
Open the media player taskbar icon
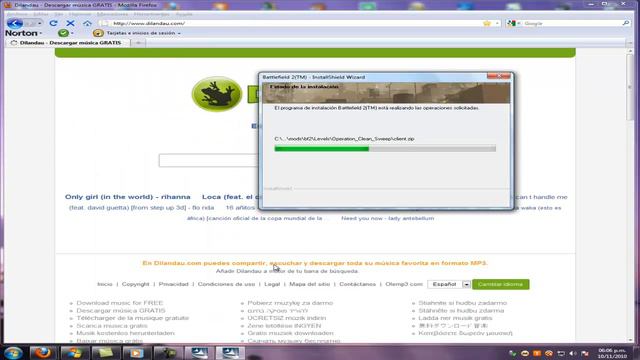pos(136,352)
